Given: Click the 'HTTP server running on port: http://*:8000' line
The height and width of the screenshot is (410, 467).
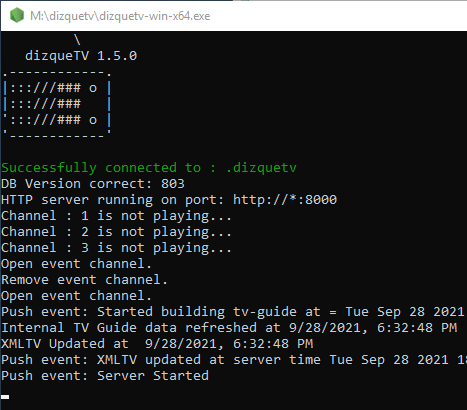Looking at the screenshot, I should pos(169,200).
